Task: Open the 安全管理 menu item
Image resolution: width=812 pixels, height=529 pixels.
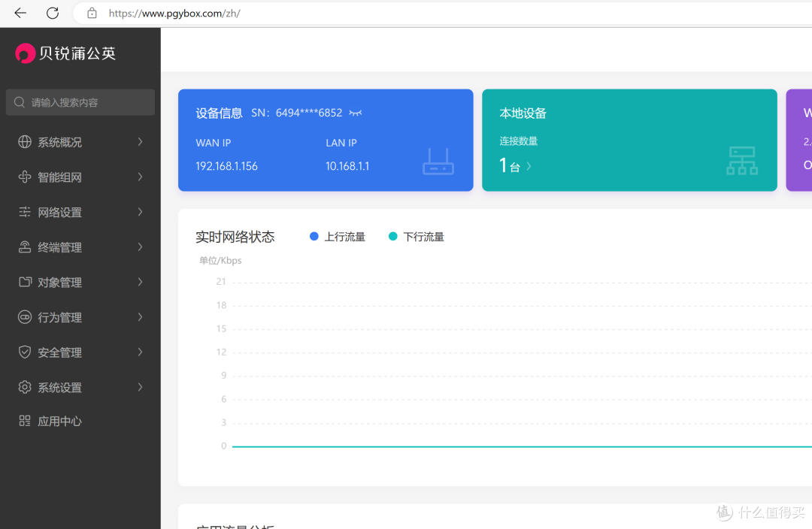Action: [x=80, y=352]
